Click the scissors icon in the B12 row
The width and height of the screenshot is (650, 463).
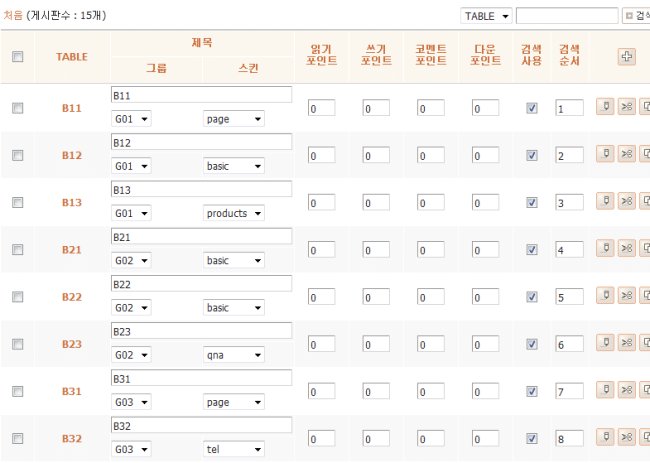pyautogui.click(x=627, y=154)
